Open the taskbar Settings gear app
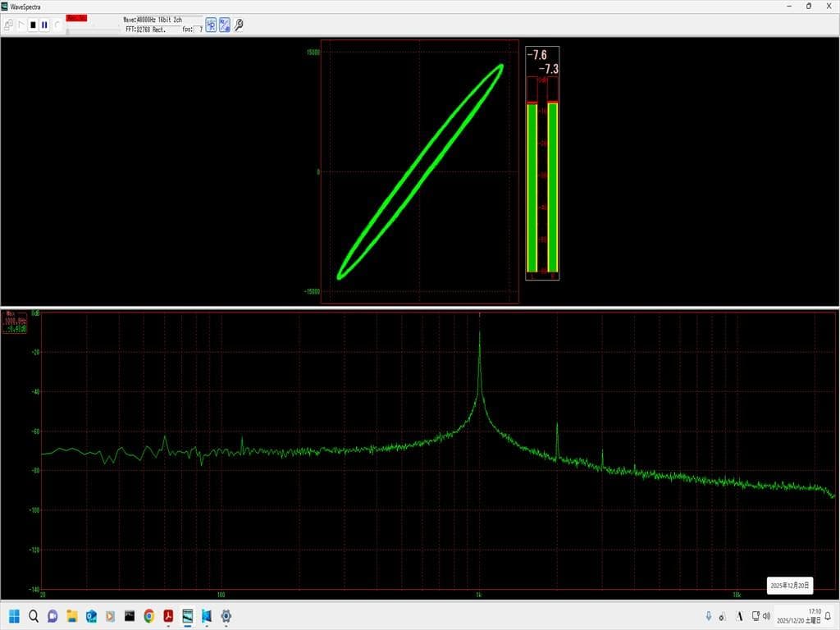The image size is (840, 630). pyautogui.click(x=226, y=615)
